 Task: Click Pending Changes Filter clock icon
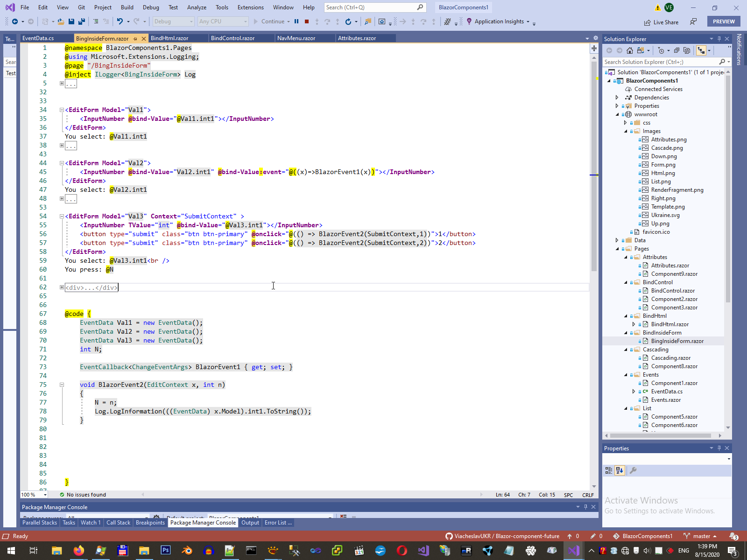661,50
